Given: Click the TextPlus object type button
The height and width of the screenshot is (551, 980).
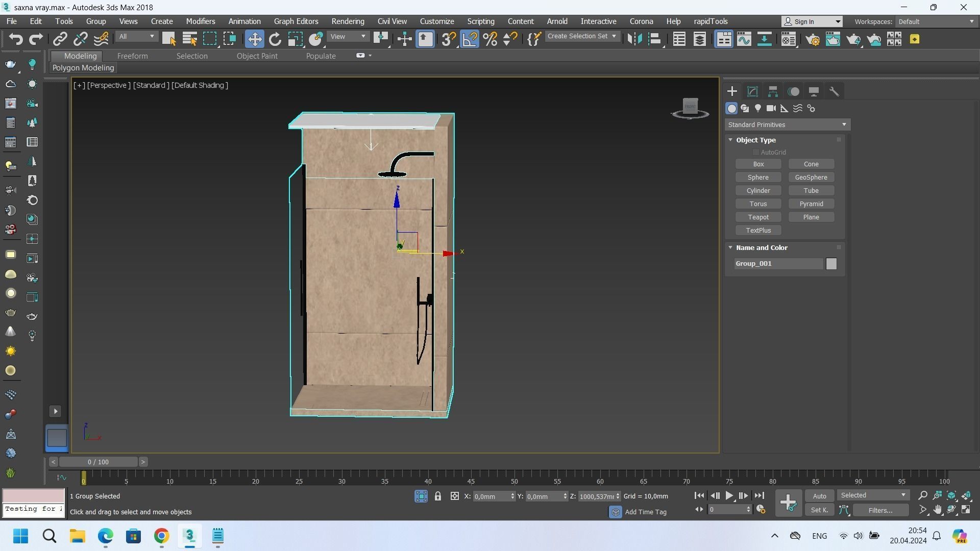Looking at the screenshot, I should pos(758,231).
